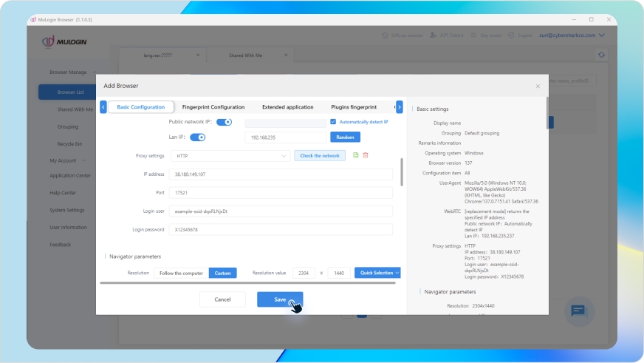Switch to the Extended application tab
Image resolution: width=644 pixels, height=363 pixels.
(287, 107)
